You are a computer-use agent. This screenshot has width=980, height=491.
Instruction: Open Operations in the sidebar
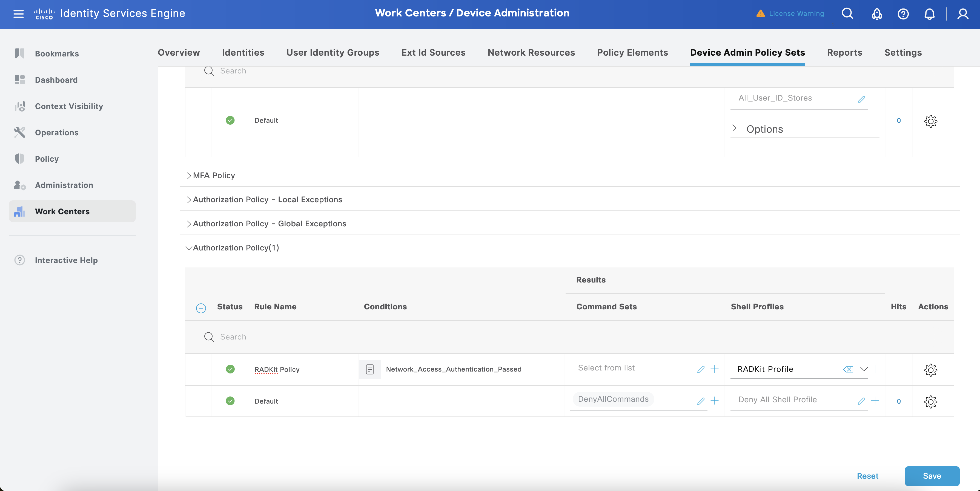pyautogui.click(x=72, y=132)
